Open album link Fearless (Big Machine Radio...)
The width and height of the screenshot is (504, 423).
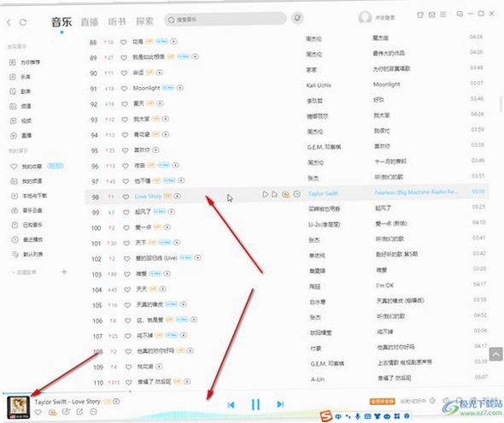click(416, 192)
